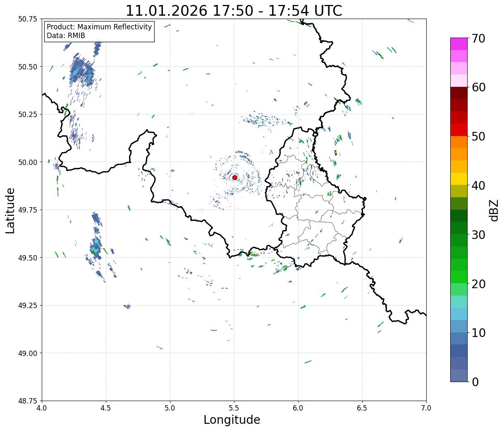This screenshot has height=430, width=504.
Task: Click the 70 tick label on the colorbar
Action: coord(478,38)
